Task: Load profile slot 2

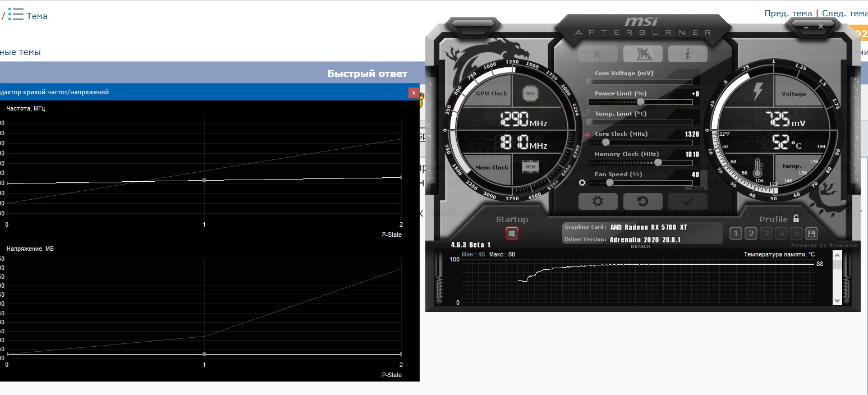Action: click(751, 233)
